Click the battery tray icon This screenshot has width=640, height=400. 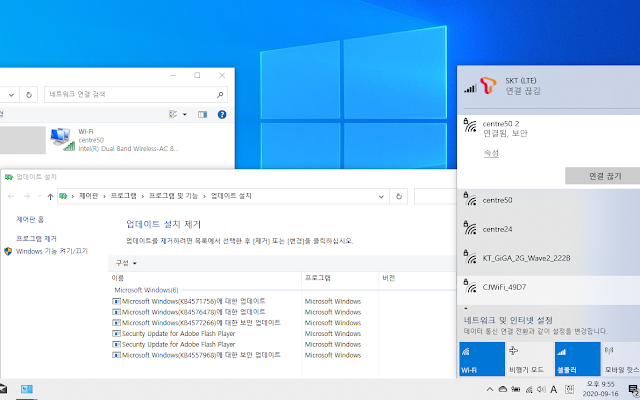point(516,389)
